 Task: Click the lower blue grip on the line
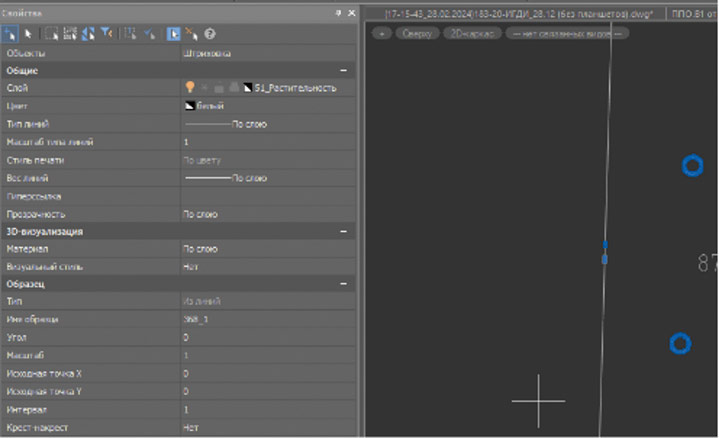[604, 260]
